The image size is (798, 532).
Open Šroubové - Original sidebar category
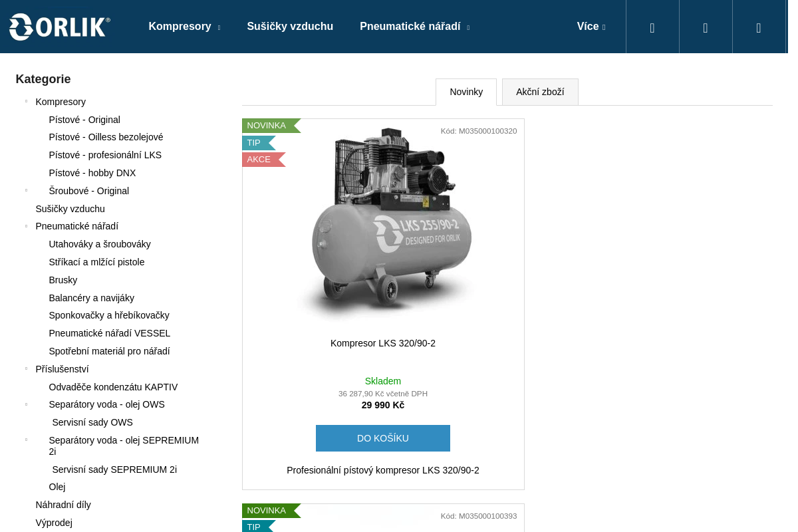point(89,191)
